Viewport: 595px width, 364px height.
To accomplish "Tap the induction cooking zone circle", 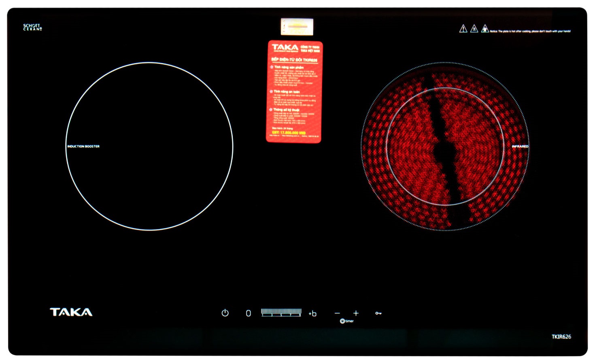I will coord(149,146).
